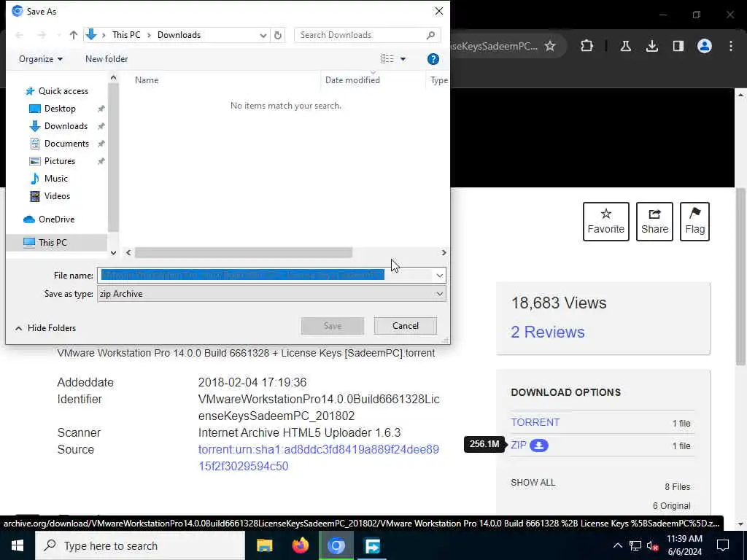Screen dimensions: 747x560
Task: Open the notification center icon
Action: [723, 545]
